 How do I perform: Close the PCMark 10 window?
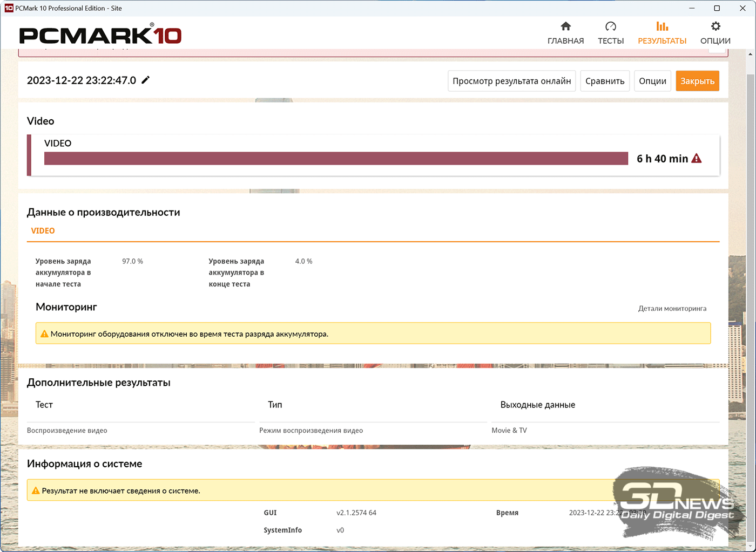point(742,8)
